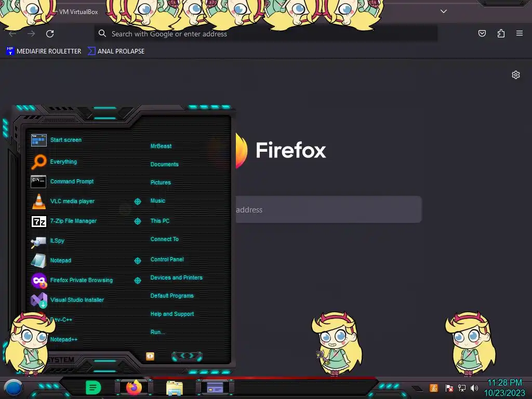Open Help and Support
This screenshot has height=399, width=532.
[172, 314]
